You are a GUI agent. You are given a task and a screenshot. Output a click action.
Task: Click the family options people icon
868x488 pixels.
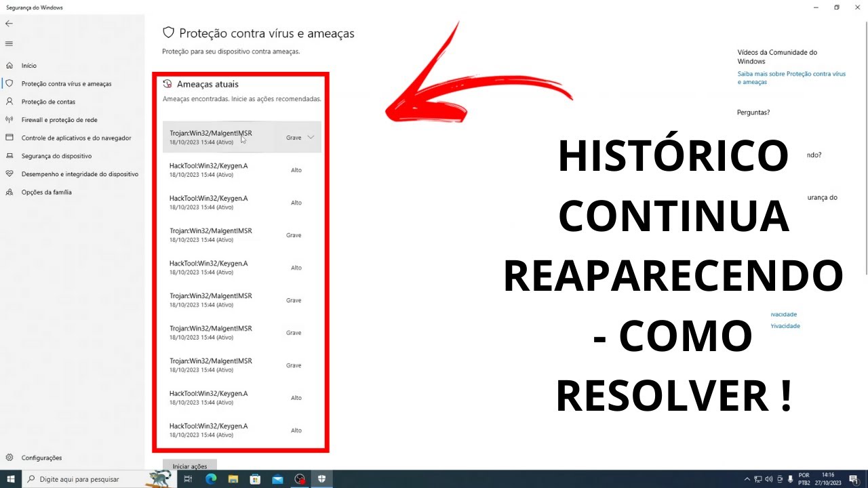(x=9, y=192)
